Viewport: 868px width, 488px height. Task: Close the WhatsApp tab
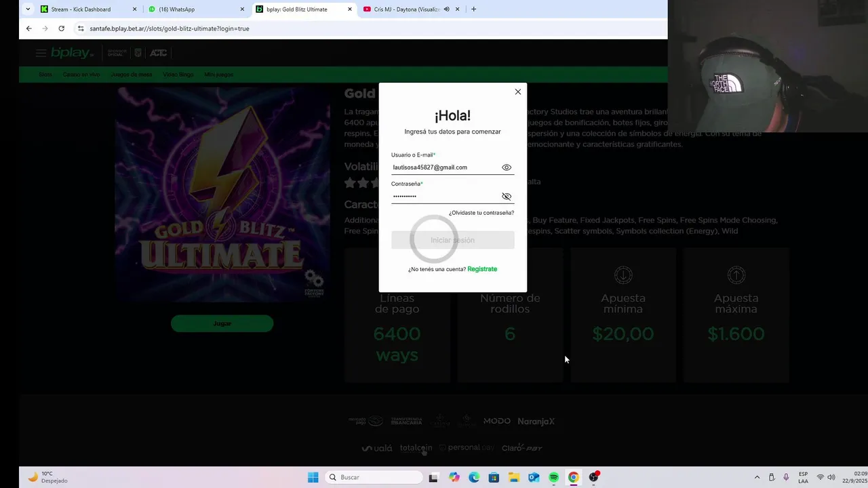click(x=243, y=9)
